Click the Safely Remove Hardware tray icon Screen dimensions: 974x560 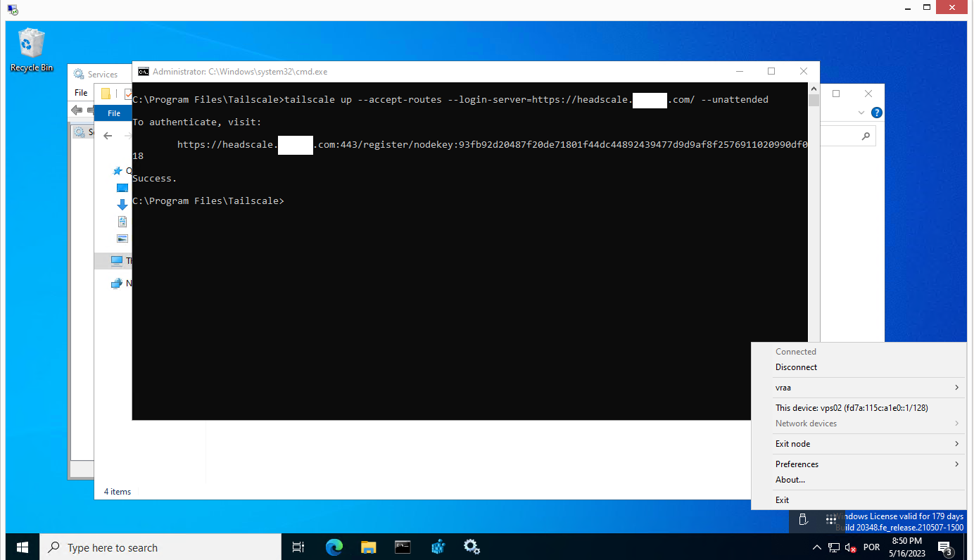click(803, 520)
